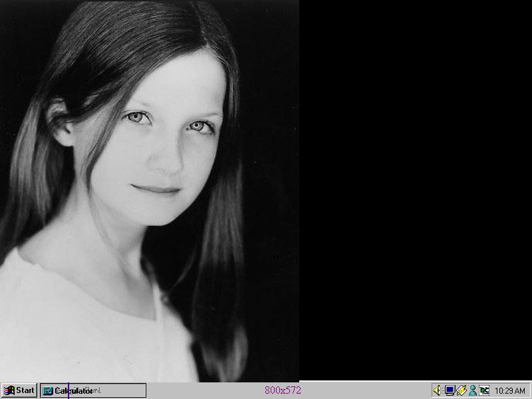The height and width of the screenshot is (399, 532).
Task: Click the yellow lightning bolt tray icon
Action: point(461,390)
